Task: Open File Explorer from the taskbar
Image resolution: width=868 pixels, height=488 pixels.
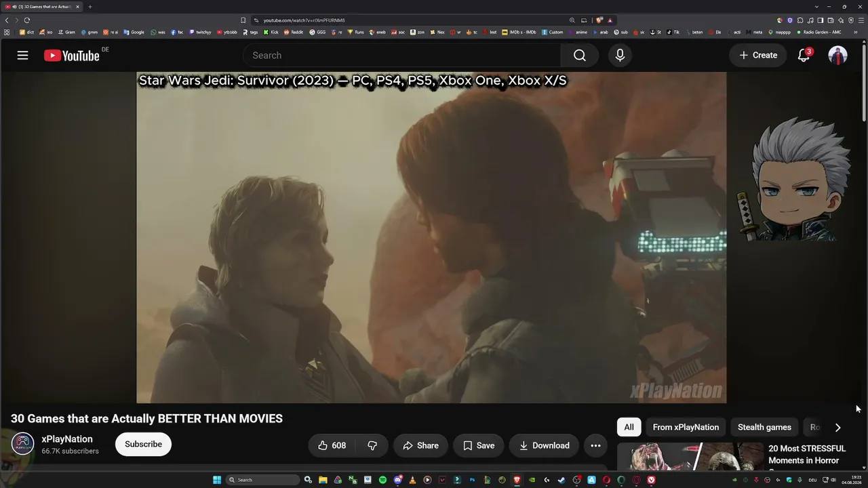Action: coord(323,480)
